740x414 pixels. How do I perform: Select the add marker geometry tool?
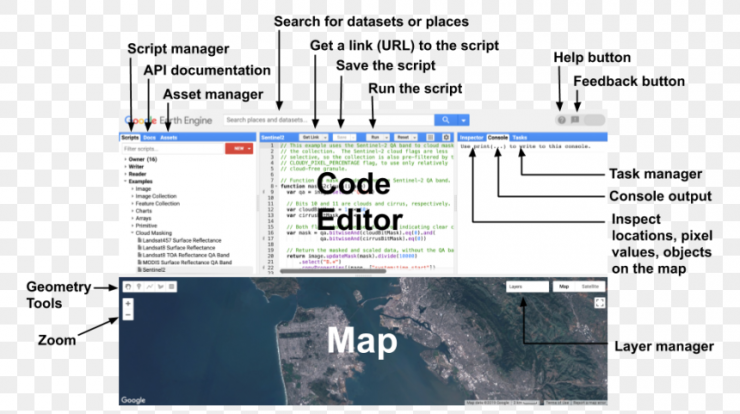coord(139,287)
